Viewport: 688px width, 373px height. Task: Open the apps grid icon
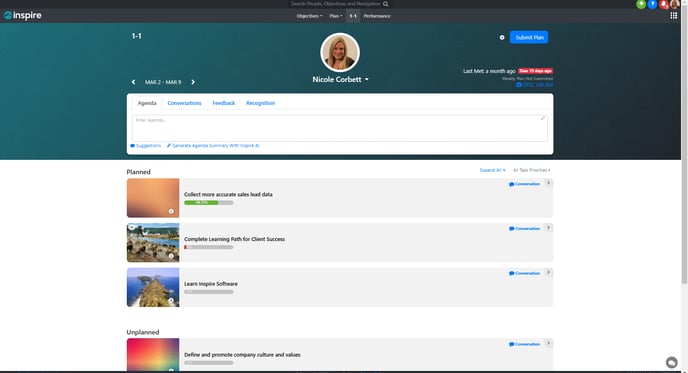click(674, 16)
